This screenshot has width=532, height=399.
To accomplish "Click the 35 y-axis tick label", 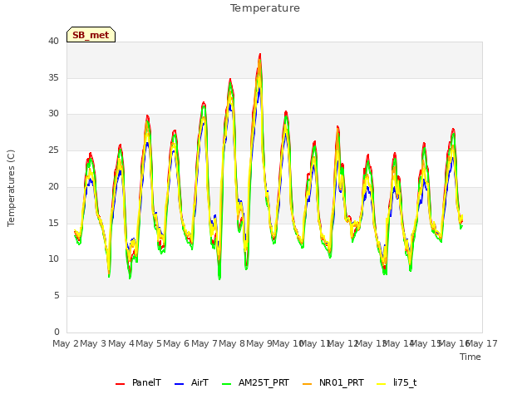I will (53, 77).
